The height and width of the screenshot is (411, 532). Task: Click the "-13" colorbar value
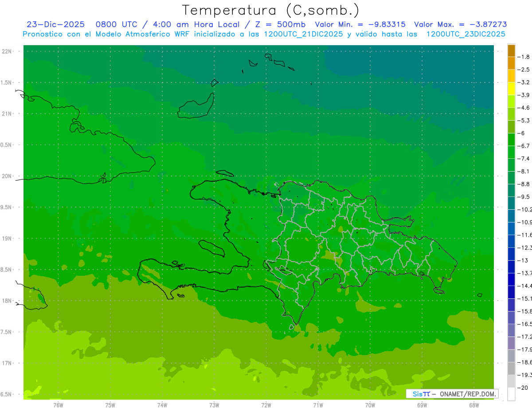[x=524, y=260]
